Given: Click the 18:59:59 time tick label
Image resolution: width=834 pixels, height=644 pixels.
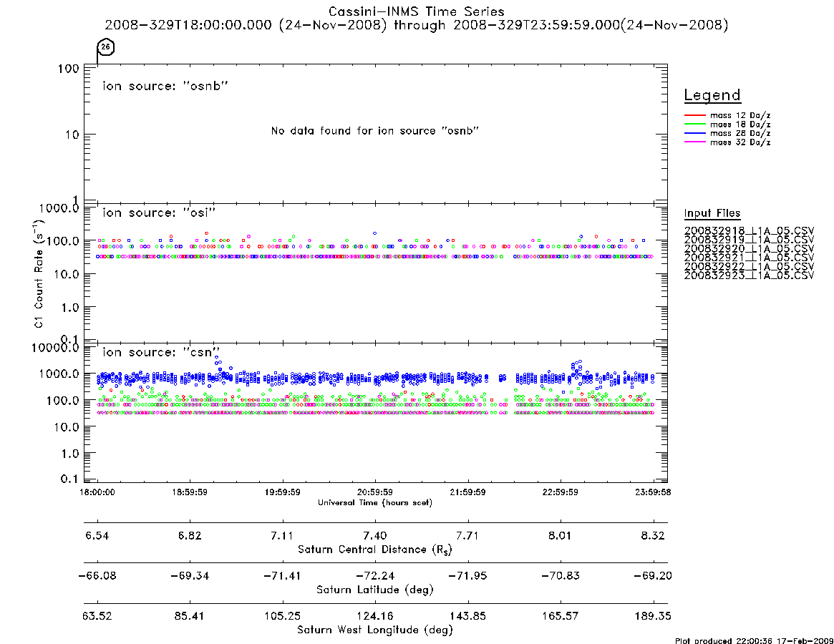Looking at the screenshot, I should pos(190,492).
